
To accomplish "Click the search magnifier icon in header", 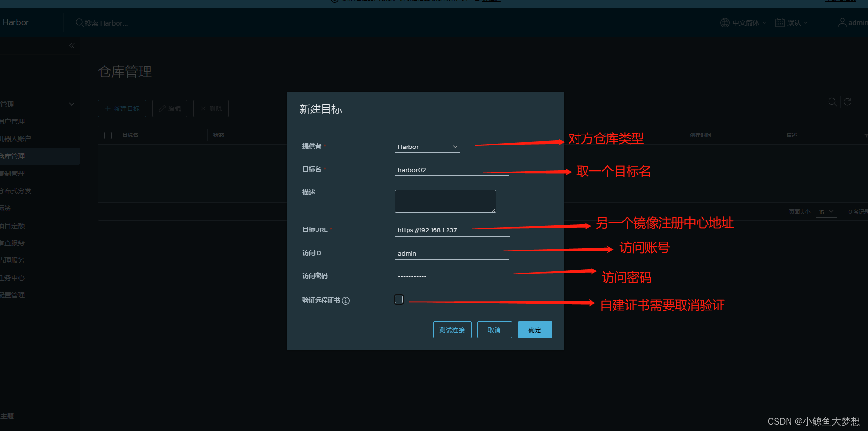I will (79, 23).
